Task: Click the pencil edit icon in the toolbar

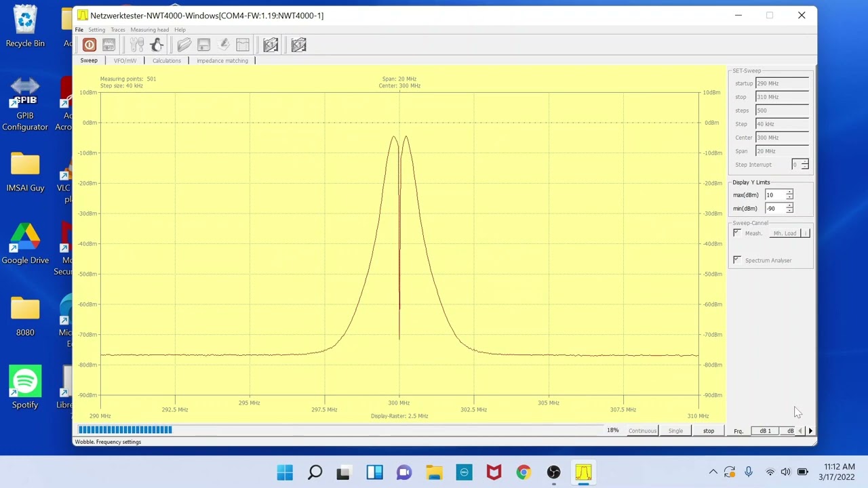Action: 224,45
